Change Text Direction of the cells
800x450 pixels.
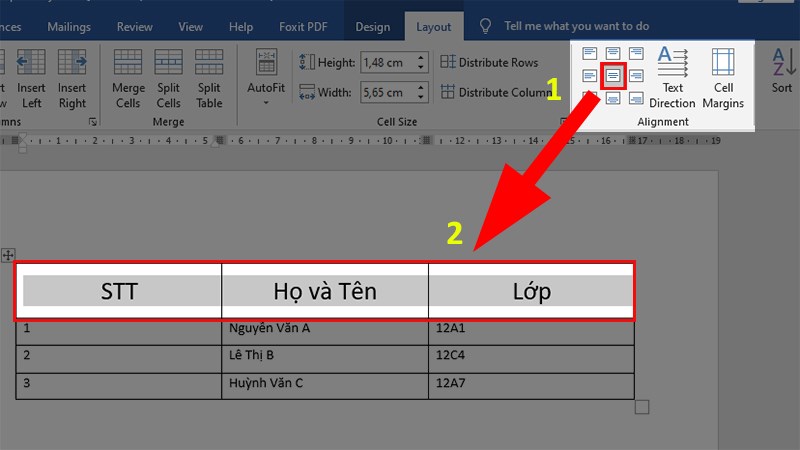(x=672, y=78)
